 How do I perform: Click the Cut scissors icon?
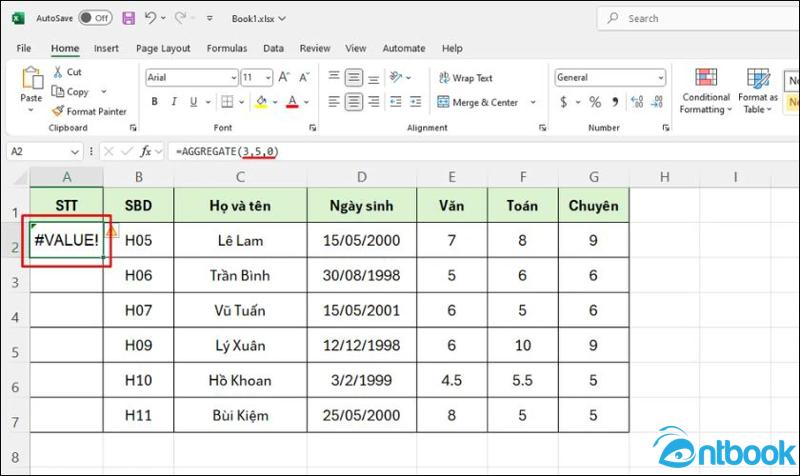[58, 72]
